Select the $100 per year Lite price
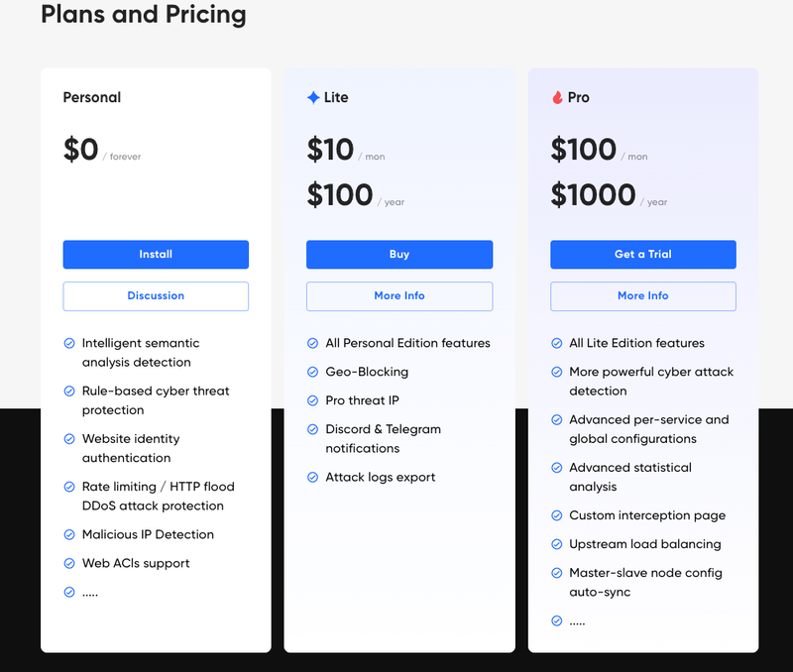Screen dimensions: 793x672 click(x=356, y=195)
